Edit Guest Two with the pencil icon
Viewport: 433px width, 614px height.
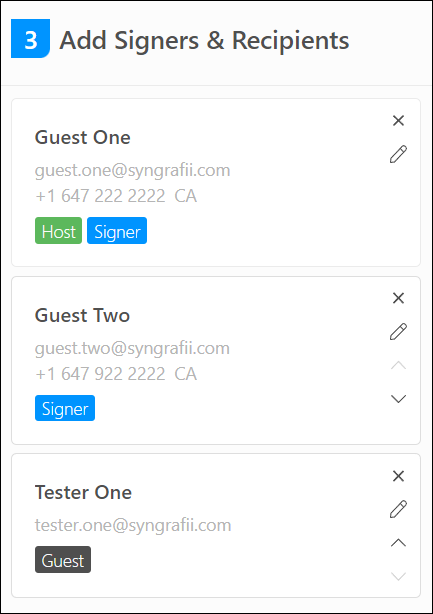coord(398,332)
